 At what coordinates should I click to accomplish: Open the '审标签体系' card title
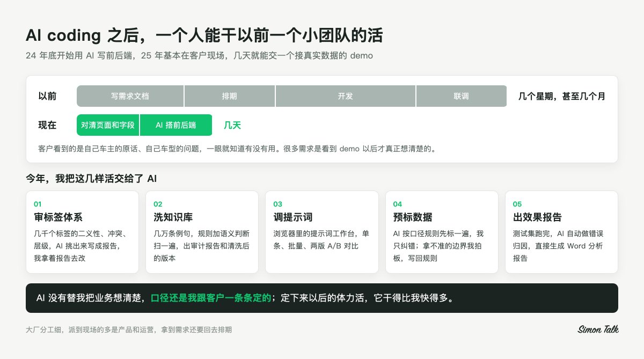pyautogui.click(x=58, y=217)
